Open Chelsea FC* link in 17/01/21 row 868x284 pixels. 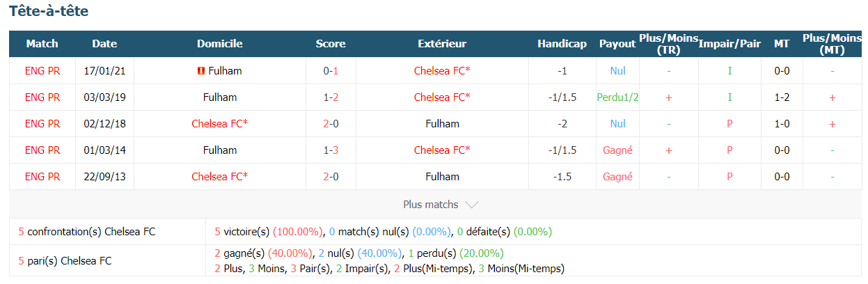tap(442, 71)
